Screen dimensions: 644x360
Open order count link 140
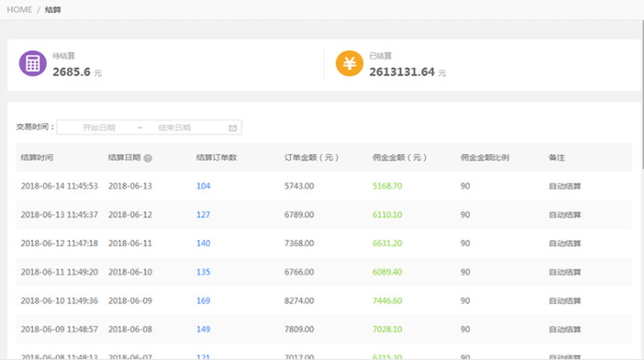pyautogui.click(x=203, y=243)
